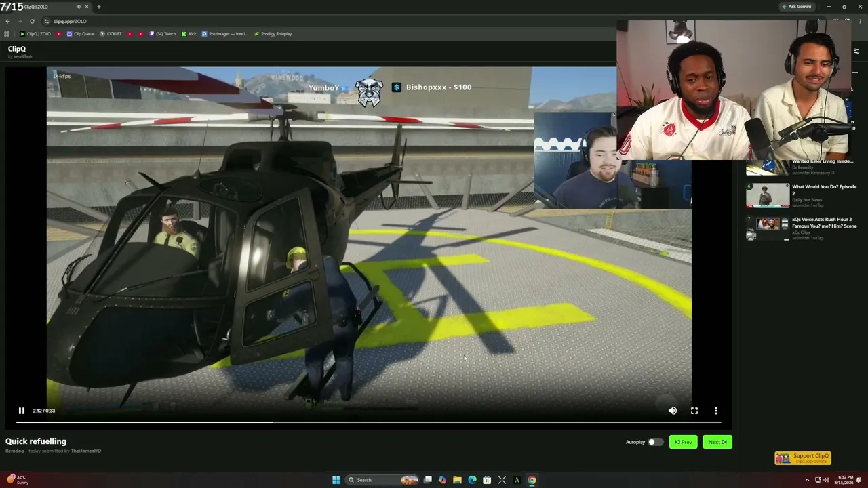Viewport: 868px width, 488px height.
Task: Switch to Google Chrome in the taskbar
Action: 532,480
